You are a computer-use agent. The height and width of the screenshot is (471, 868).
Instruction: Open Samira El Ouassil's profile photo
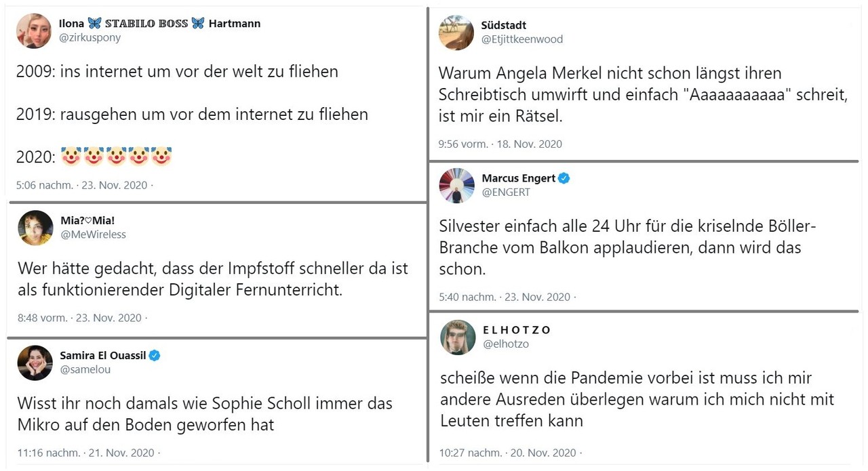coord(35,363)
